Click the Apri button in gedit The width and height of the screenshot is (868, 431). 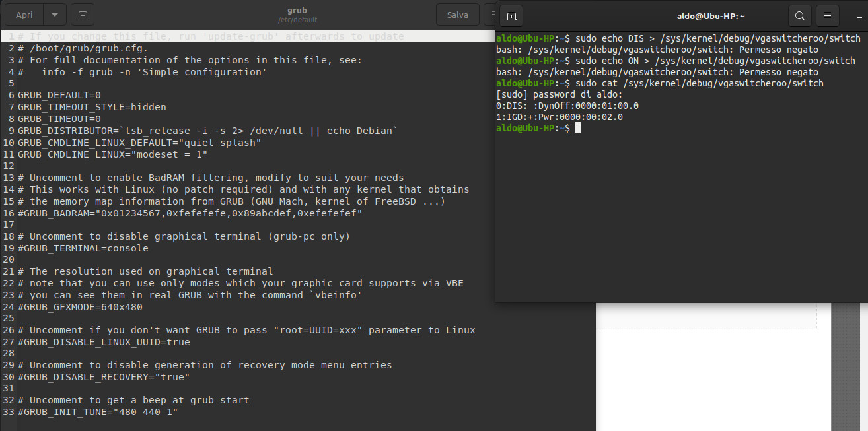[x=24, y=15]
